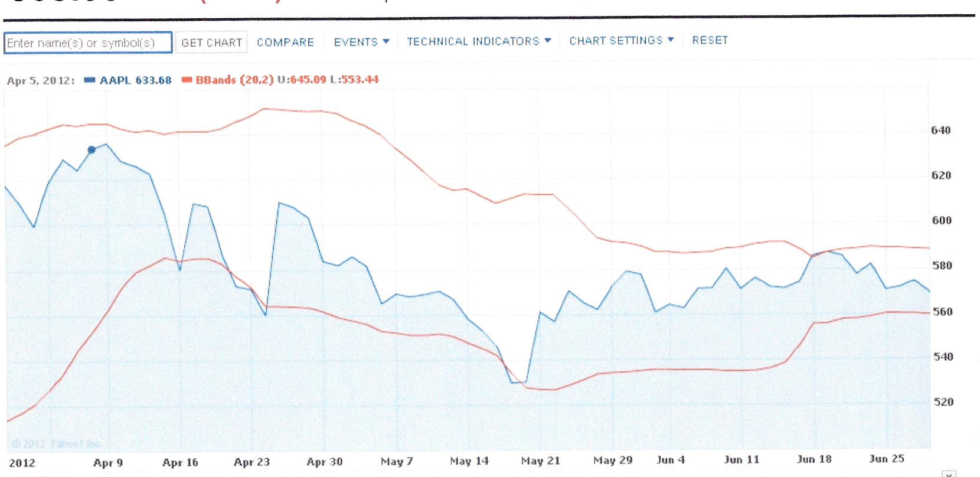980x477 pixels.
Task: Click the name or symbol input field
Action: [x=88, y=43]
